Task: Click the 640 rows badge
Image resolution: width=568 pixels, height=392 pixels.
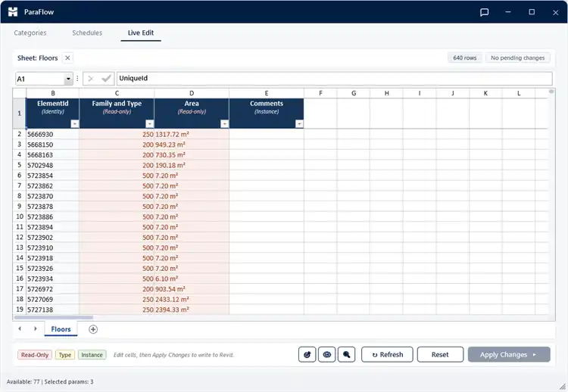Action: [465, 58]
